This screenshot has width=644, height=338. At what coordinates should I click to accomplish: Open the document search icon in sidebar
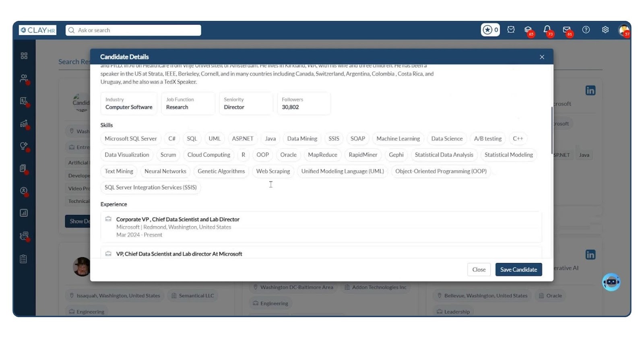pos(24,101)
